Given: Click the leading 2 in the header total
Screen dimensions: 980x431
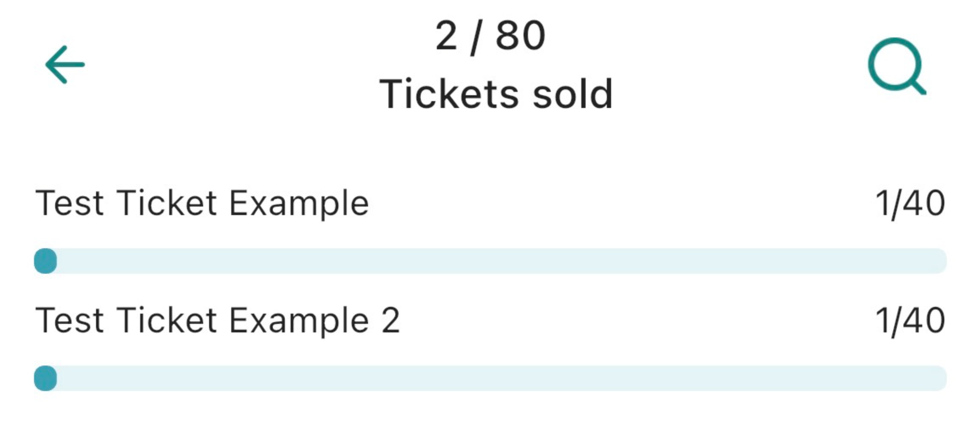Looking at the screenshot, I should pos(446,36).
